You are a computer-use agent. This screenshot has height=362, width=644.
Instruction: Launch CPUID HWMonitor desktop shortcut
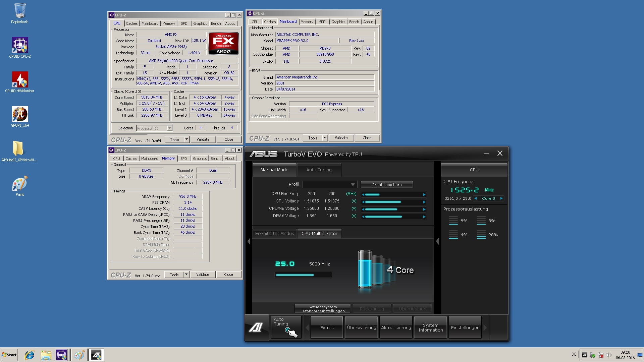20,82
